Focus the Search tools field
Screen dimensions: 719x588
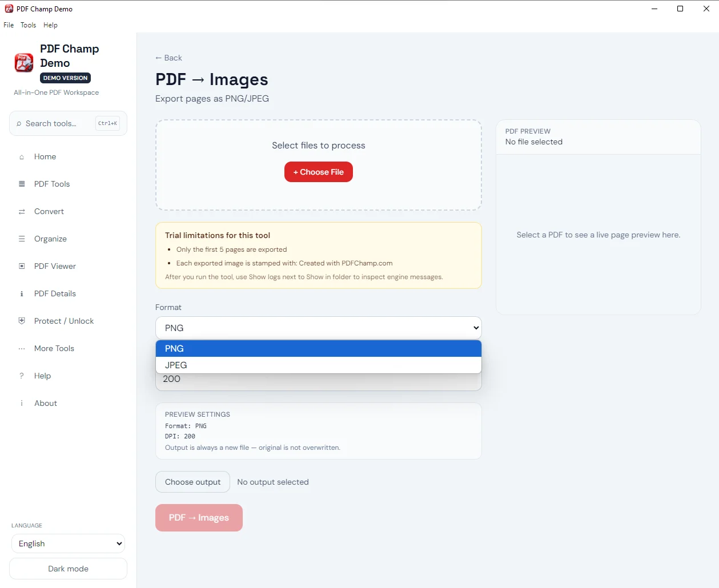(68, 123)
